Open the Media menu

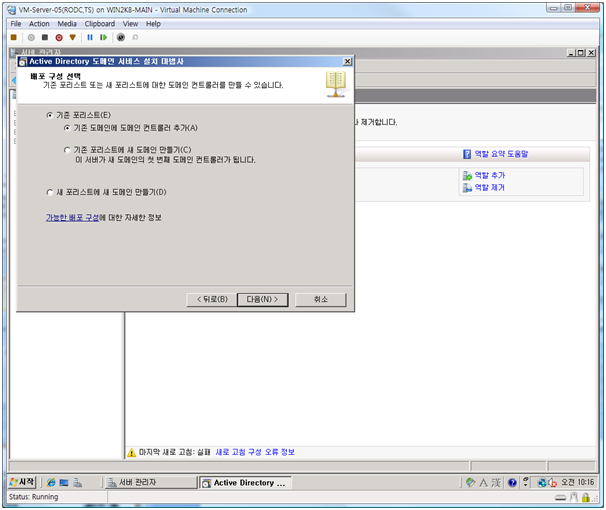[67, 24]
